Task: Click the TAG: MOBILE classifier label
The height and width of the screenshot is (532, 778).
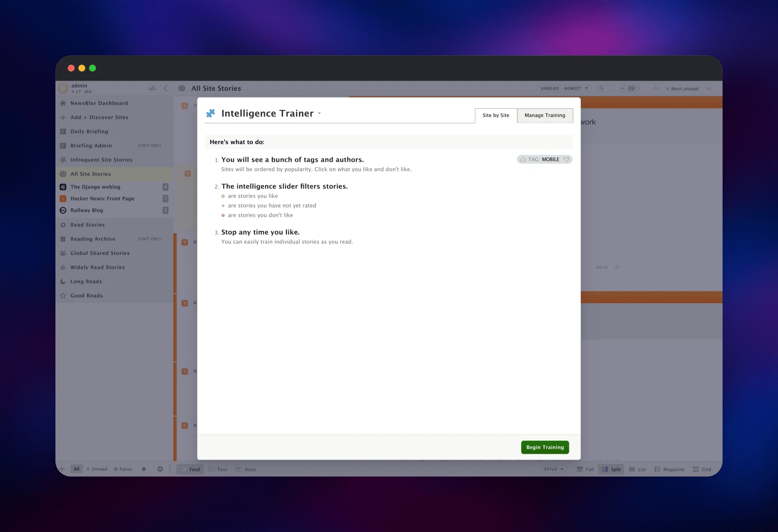Action: [x=544, y=159]
